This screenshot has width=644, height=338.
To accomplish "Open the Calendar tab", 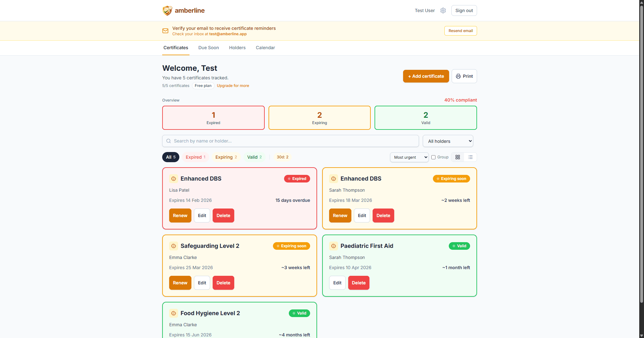I will (265, 48).
